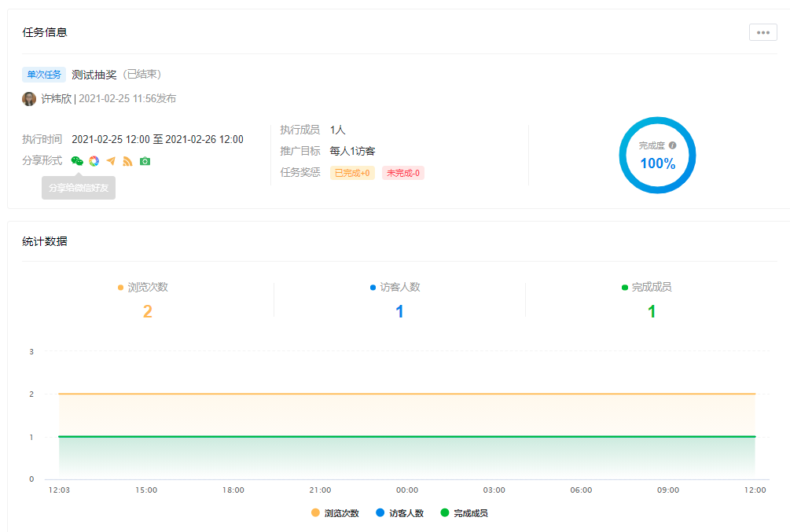Click the WeChat share icon
This screenshot has width=790, height=532.
(77, 160)
